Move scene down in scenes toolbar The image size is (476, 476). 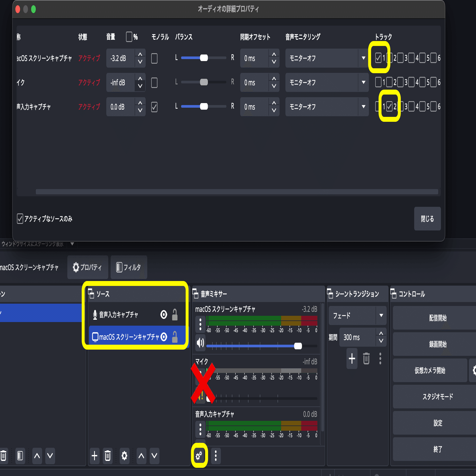(50, 456)
